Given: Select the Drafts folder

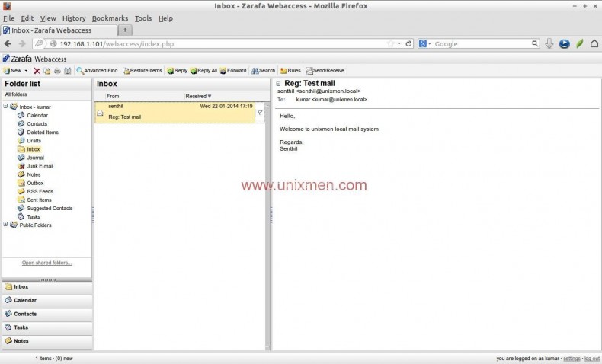Looking at the screenshot, I should click(34, 140).
